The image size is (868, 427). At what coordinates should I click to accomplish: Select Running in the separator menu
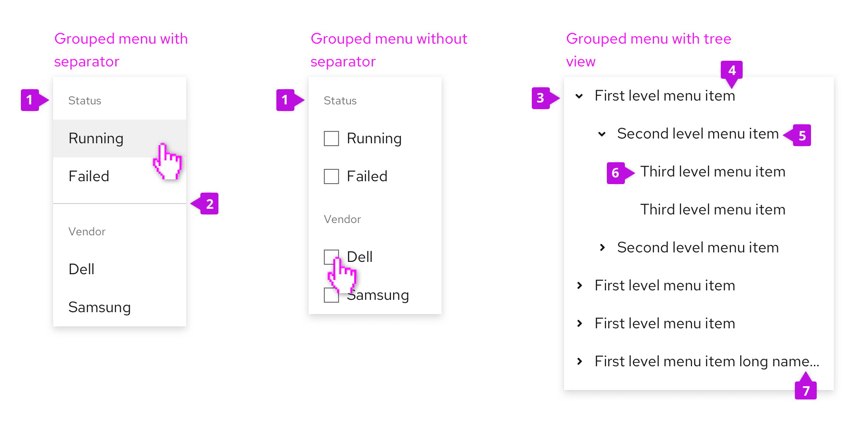[x=96, y=139]
